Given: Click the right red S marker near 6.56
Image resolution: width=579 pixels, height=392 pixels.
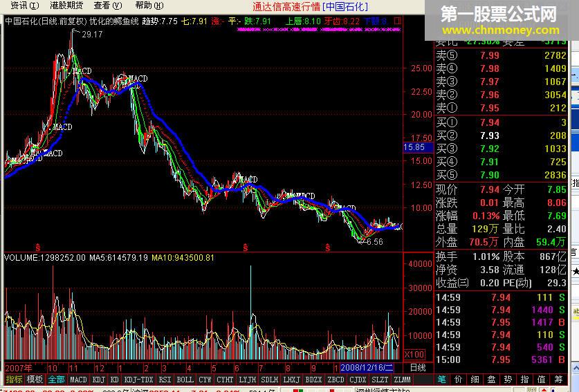Looking at the screenshot, I should (327, 248).
